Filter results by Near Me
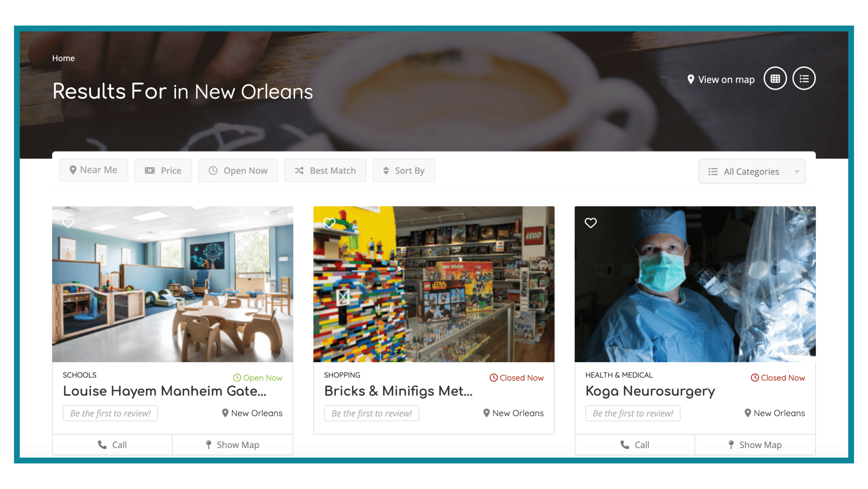The height and width of the screenshot is (489, 868). pyautogui.click(x=93, y=170)
